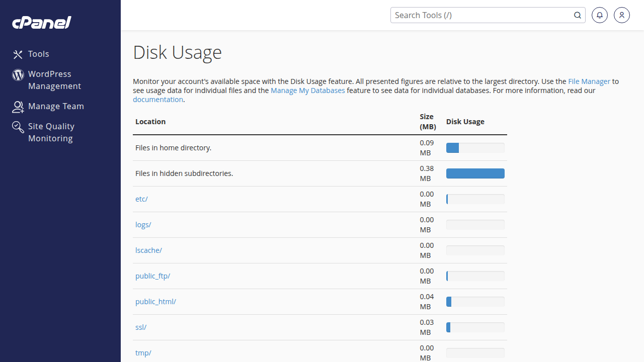Image resolution: width=644 pixels, height=362 pixels.
Task: Click the 0.38 MB size value
Action: coord(427,173)
